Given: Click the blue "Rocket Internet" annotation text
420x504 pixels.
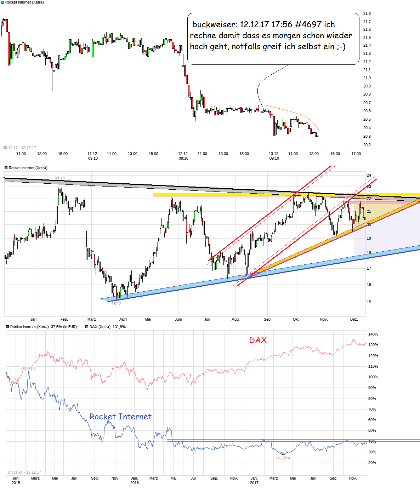Looking at the screenshot, I should pyautogui.click(x=120, y=417).
